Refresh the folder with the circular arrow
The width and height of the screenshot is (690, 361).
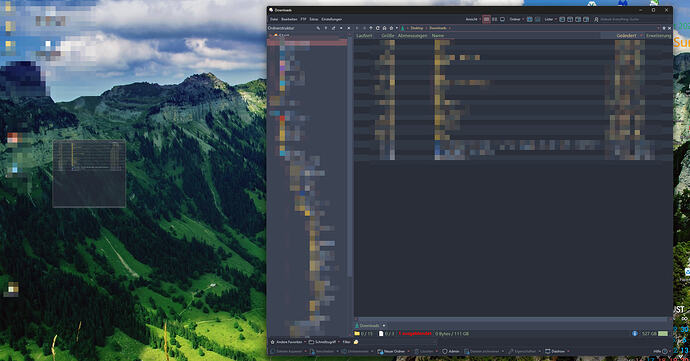coord(378,28)
